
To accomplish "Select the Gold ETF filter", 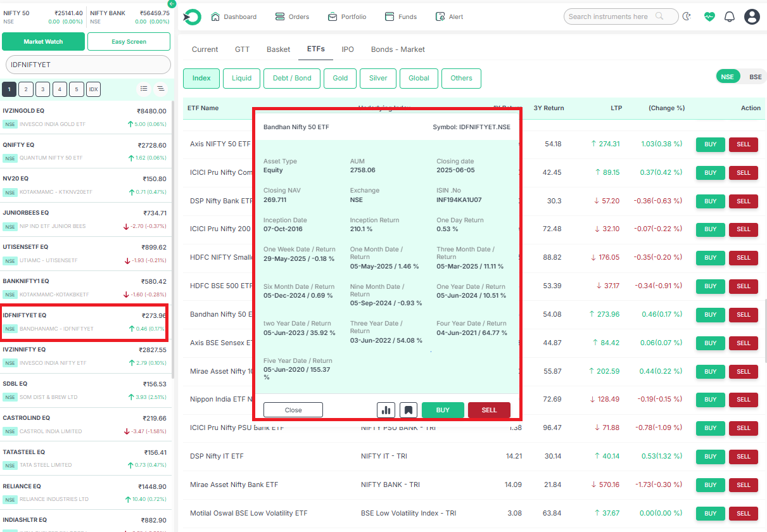I will (x=340, y=78).
